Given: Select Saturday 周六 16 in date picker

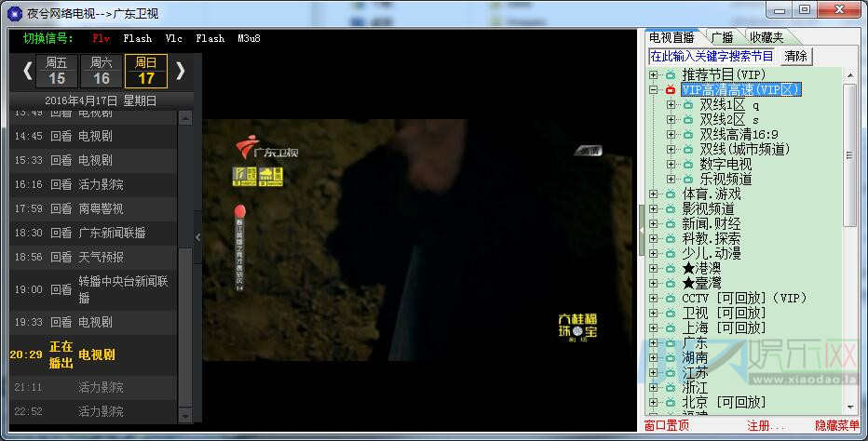Looking at the screenshot, I should click(x=102, y=71).
